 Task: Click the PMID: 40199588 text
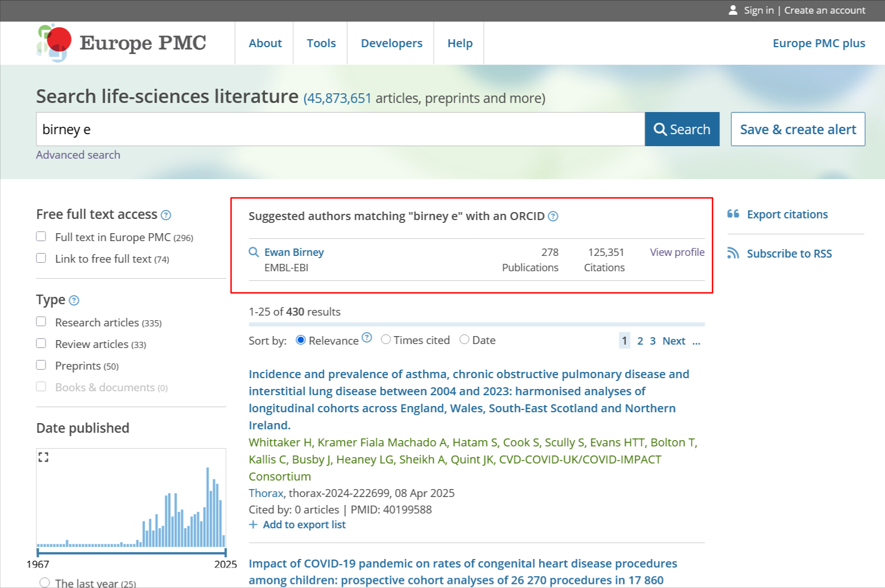point(391,510)
